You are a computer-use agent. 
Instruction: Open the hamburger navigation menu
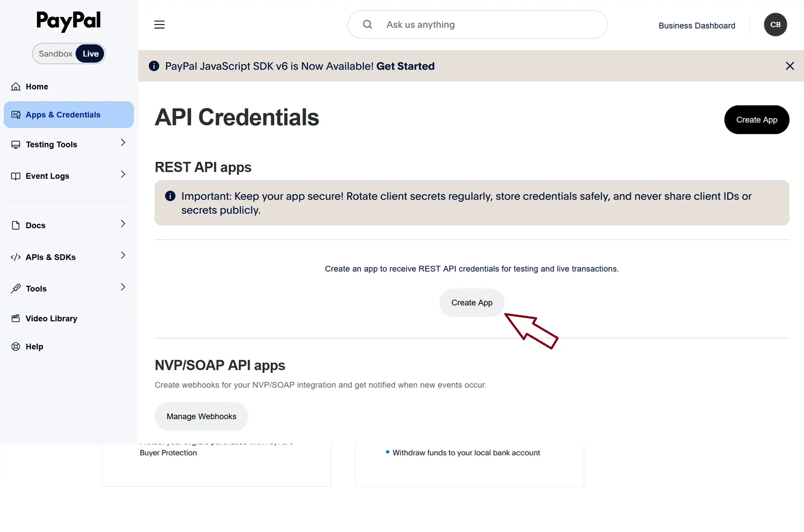159,25
